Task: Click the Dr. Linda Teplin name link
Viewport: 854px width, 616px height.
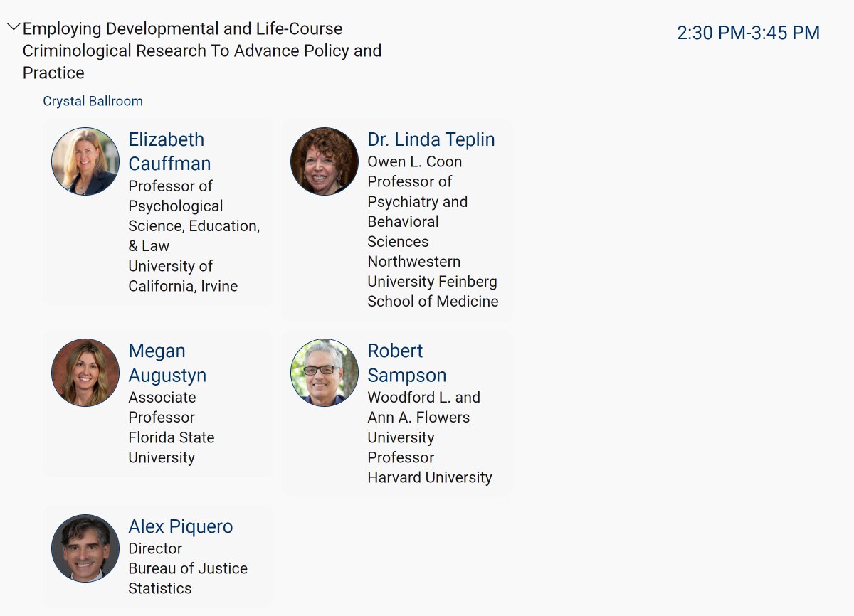Action: [x=431, y=139]
